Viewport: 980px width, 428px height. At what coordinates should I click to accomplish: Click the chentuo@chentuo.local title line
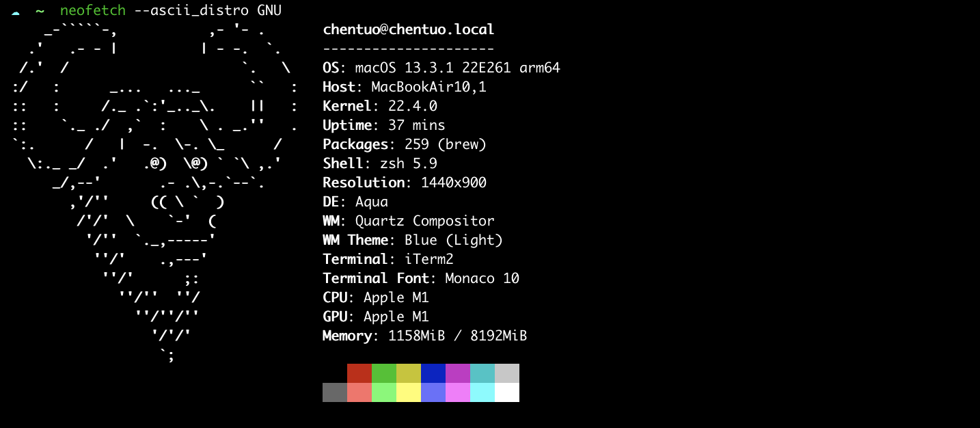(x=408, y=30)
